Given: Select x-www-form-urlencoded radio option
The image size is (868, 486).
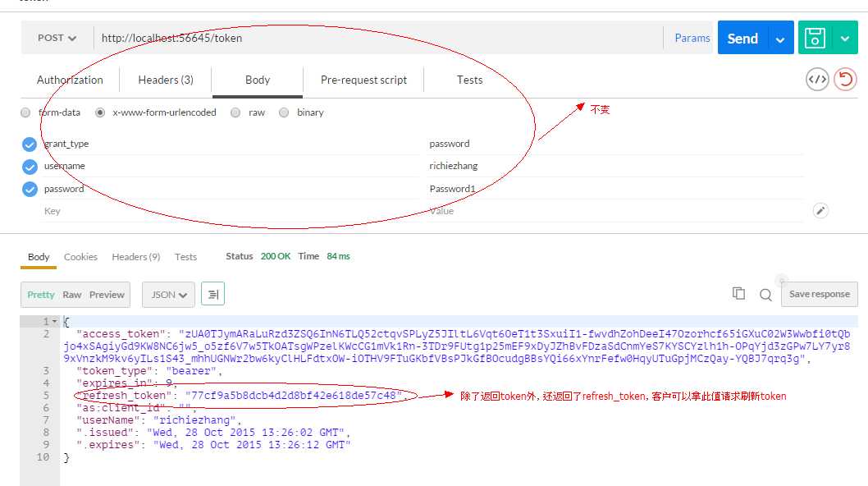Looking at the screenshot, I should click(99, 112).
